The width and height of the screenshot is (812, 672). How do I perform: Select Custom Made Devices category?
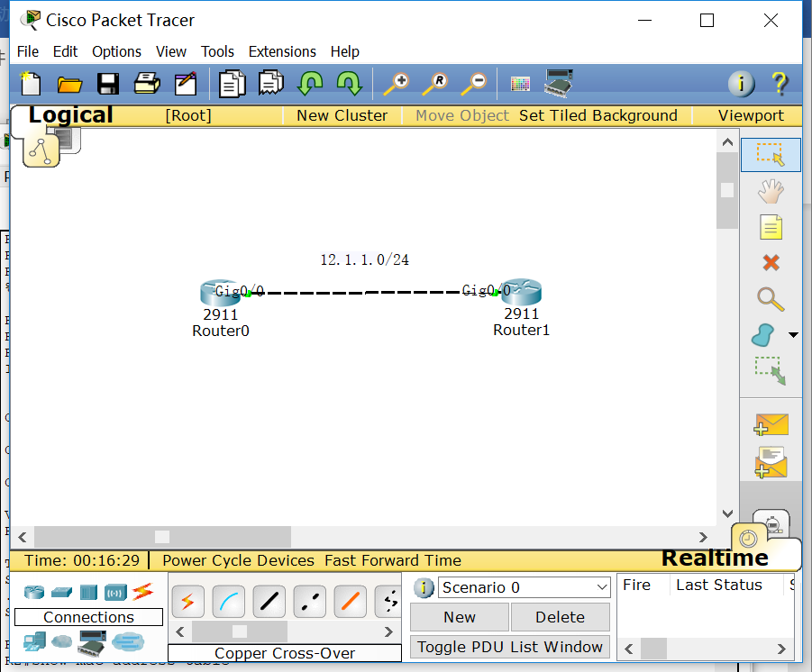point(92,642)
